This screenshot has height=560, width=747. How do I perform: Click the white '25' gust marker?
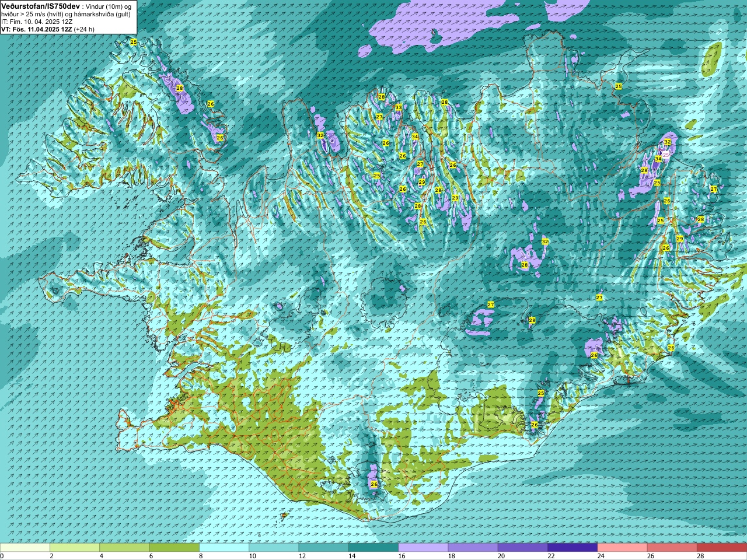(x=666, y=155)
